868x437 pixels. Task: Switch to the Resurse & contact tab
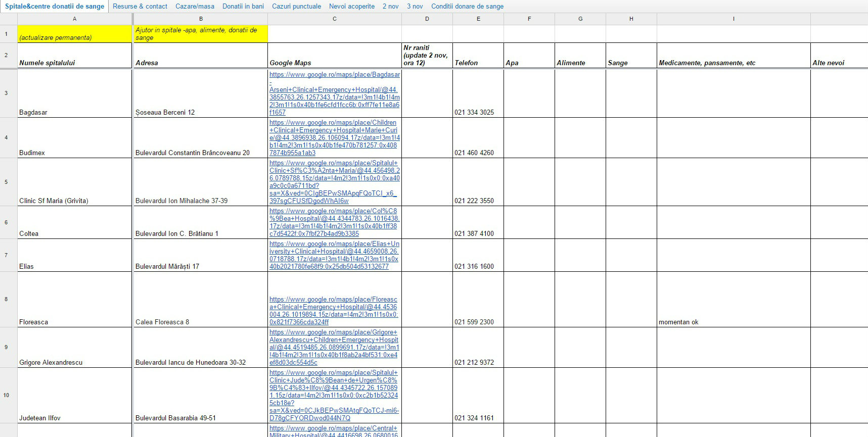click(x=140, y=6)
